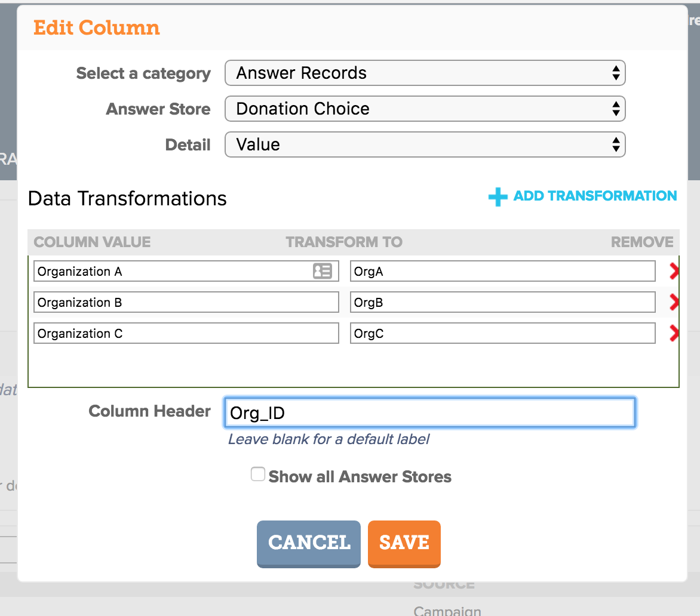Screen dimensions: 700x616
Task: Open the Detail dropdown showing Value
Action: coord(425,144)
